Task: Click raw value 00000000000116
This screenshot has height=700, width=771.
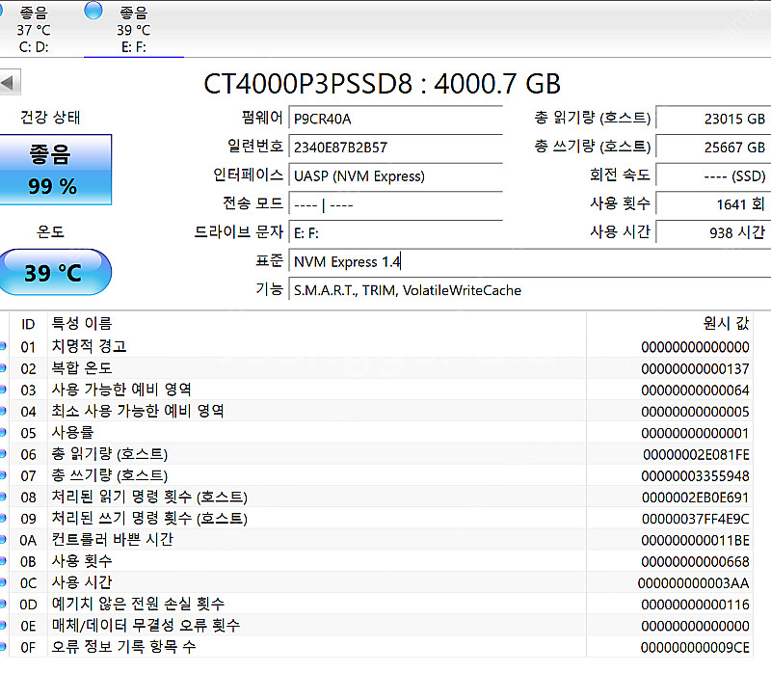Action: click(x=695, y=605)
